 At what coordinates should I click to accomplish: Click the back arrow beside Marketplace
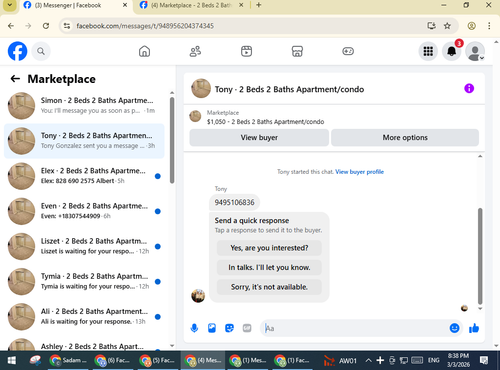pos(15,79)
